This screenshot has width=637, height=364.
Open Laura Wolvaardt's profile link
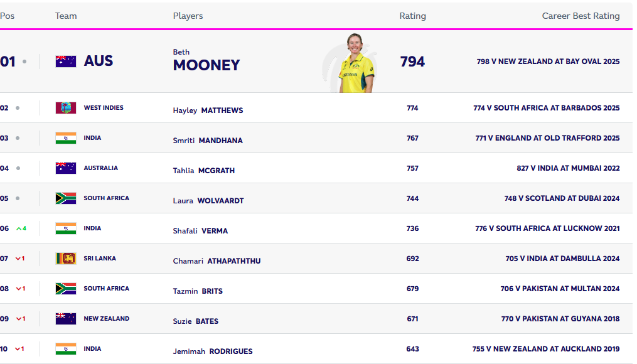coord(208,201)
